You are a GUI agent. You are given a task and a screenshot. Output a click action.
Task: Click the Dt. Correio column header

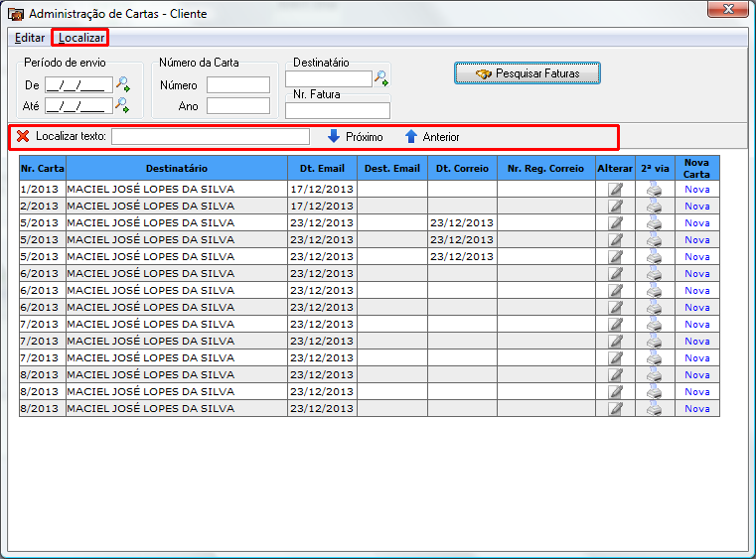click(462, 168)
